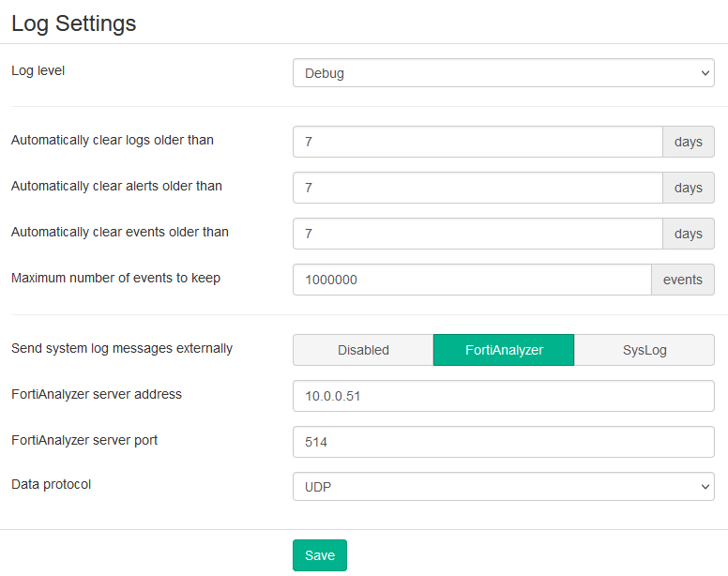728x576 pixels.
Task: Select Disabled for external log messages
Action: pyautogui.click(x=363, y=350)
